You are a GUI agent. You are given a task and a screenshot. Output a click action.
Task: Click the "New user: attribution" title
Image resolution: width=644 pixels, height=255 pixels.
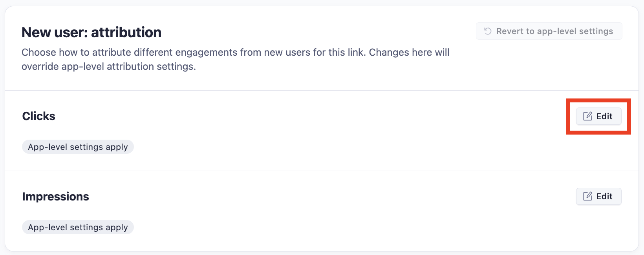pos(91,32)
